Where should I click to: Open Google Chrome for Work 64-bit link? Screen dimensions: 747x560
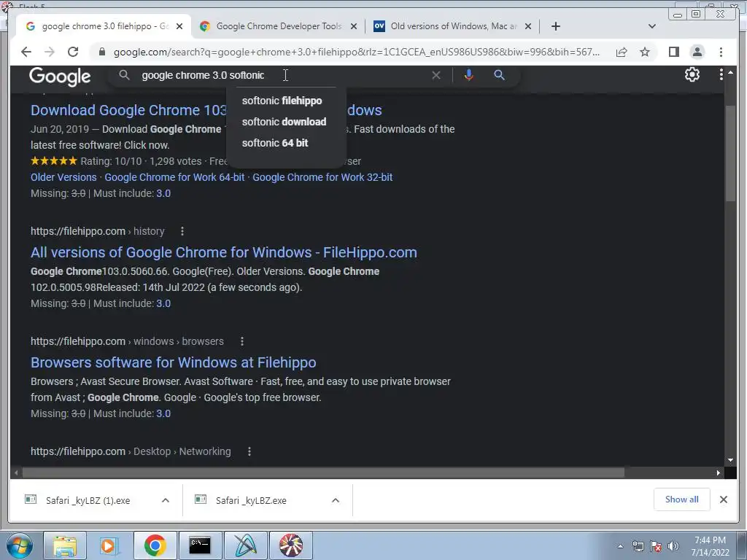click(174, 177)
